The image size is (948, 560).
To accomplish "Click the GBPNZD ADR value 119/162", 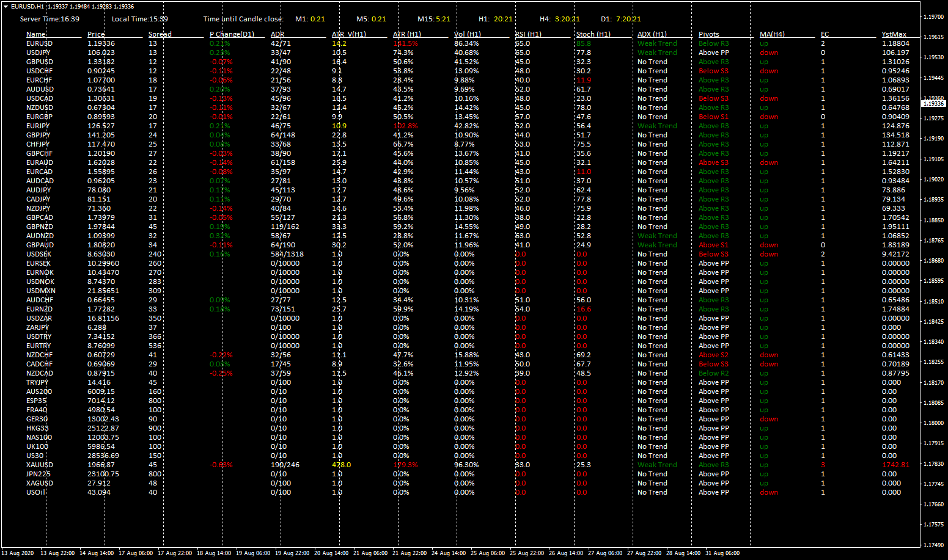I will point(285,227).
